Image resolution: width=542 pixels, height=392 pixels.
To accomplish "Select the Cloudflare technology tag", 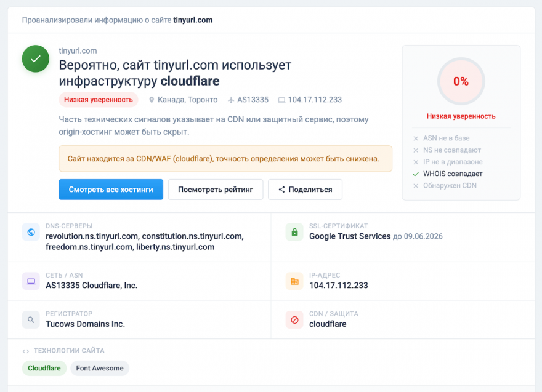I will point(44,368).
